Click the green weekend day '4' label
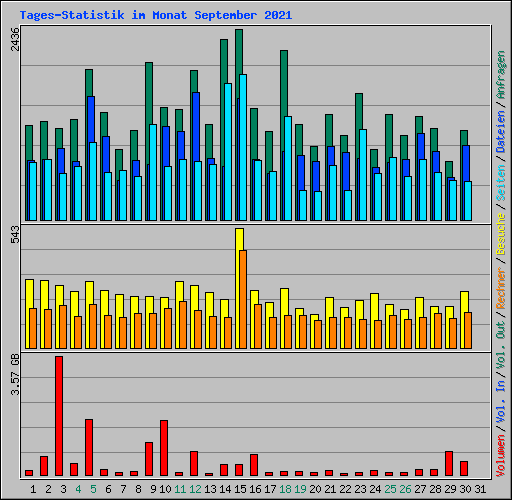This screenshot has width=512, height=500. pyautogui.click(x=78, y=489)
